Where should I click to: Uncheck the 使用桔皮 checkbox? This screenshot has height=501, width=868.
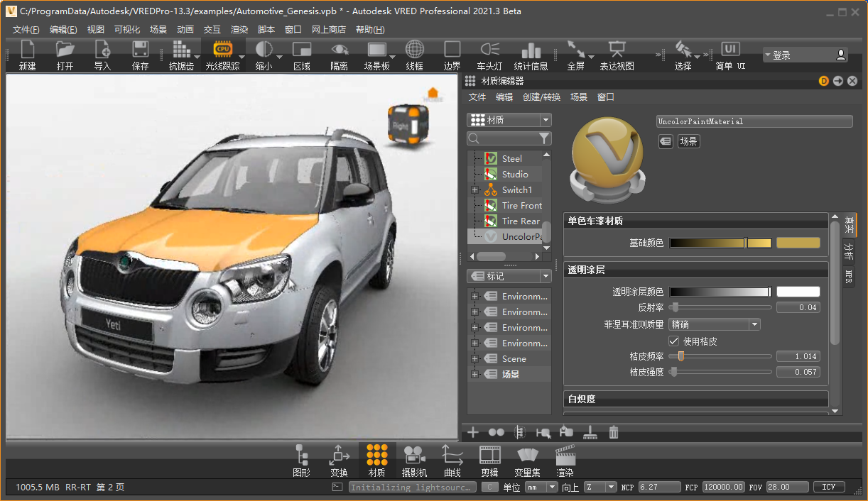pyautogui.click(x=674, y=341)
